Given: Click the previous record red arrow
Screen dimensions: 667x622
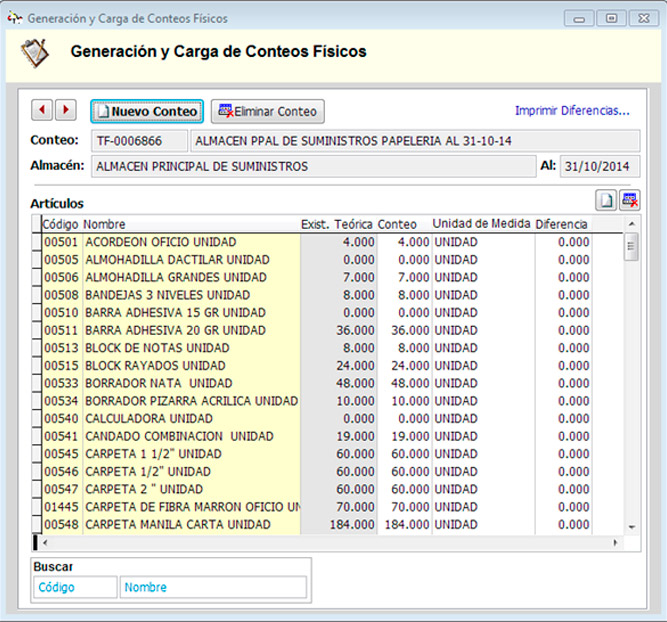Looking at the screenshot, I should pos(43,110).
